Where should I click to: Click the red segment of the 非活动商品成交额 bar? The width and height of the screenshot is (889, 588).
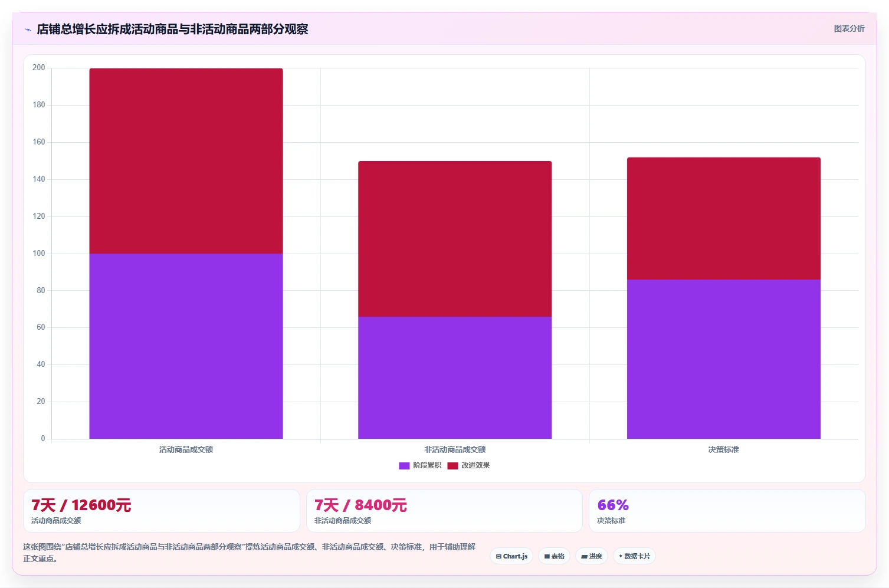click(x=455, y=239)
